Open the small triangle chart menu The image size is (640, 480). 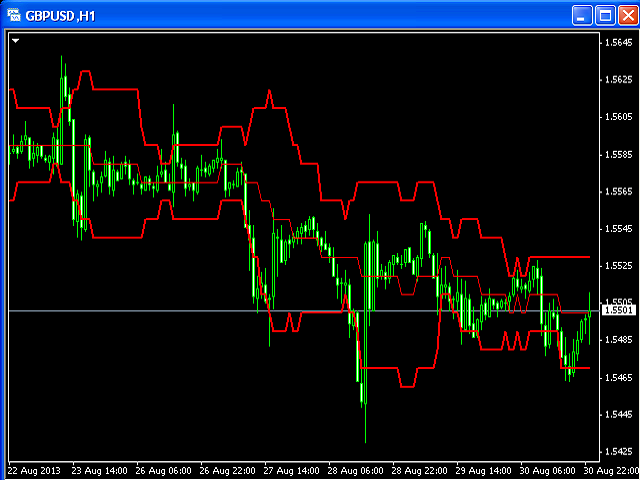click(x=16, y=41)
